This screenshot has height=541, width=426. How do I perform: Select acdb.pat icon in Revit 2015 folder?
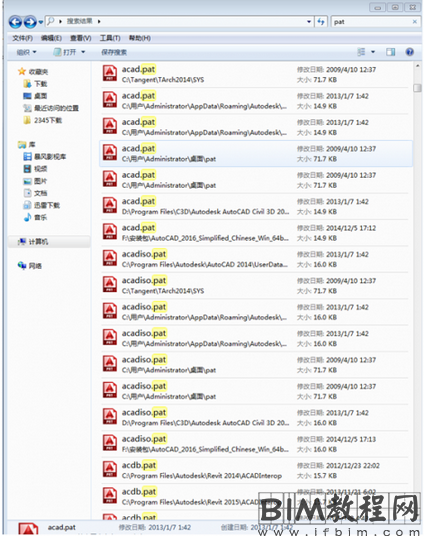coord(110,496)
